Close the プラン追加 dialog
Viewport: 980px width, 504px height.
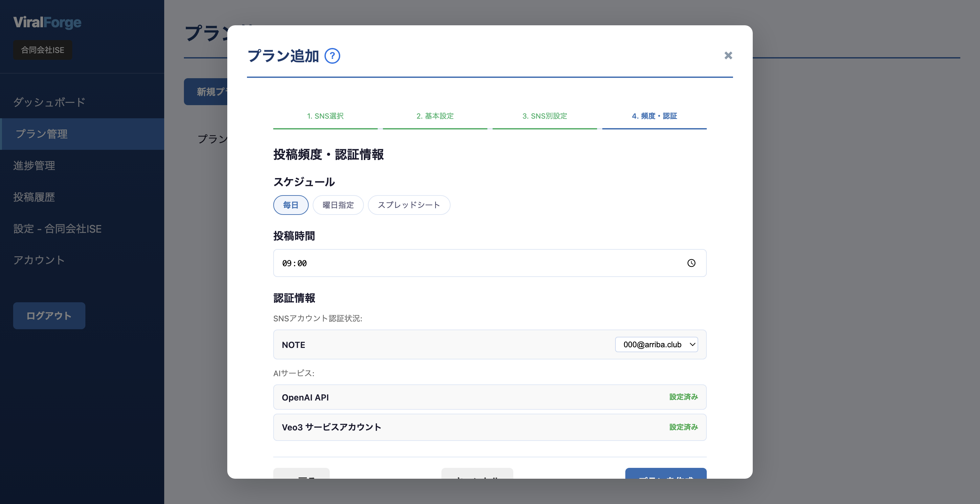(728, 56)
